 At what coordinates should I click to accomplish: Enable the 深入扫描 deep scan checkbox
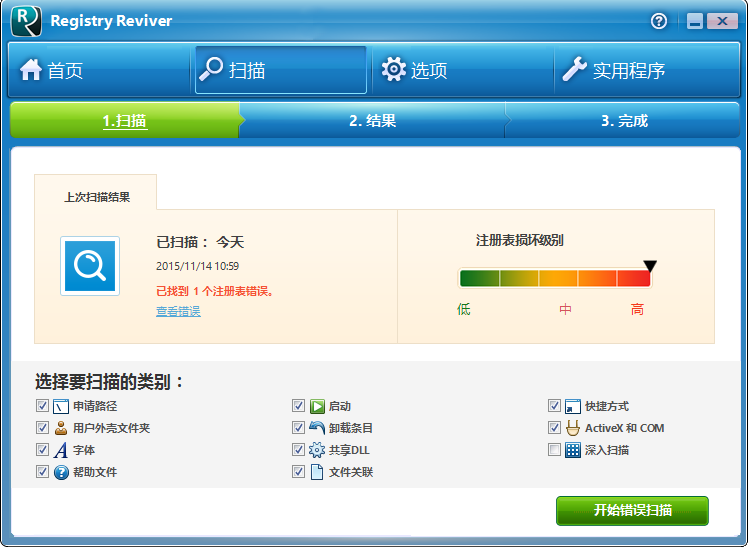coord(554,450)
